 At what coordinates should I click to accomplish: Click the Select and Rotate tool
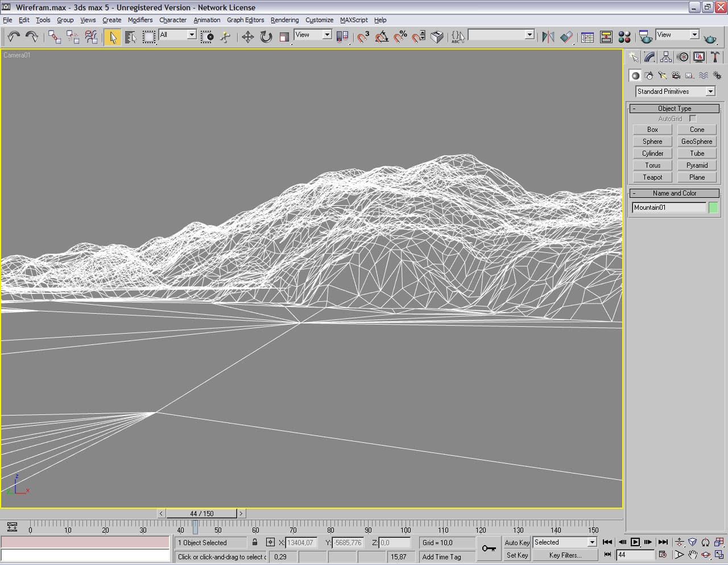pyautogui.click(x=266, y=37)
